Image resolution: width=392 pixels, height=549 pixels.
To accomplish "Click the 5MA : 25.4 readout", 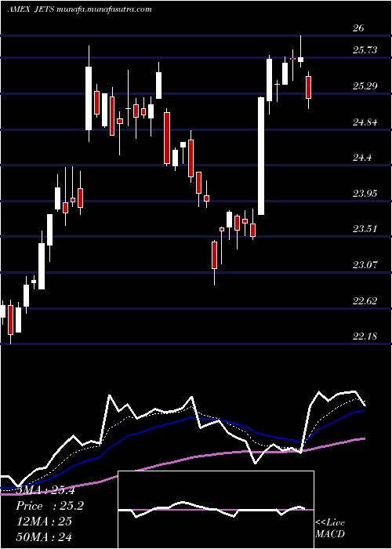I will (x=45, y=490).
